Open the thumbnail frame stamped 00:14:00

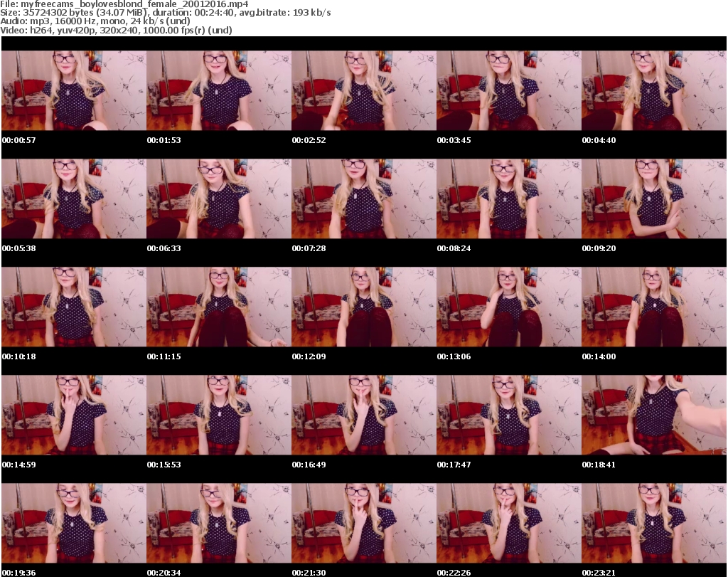pyautogui.click(x=654, y=307)
